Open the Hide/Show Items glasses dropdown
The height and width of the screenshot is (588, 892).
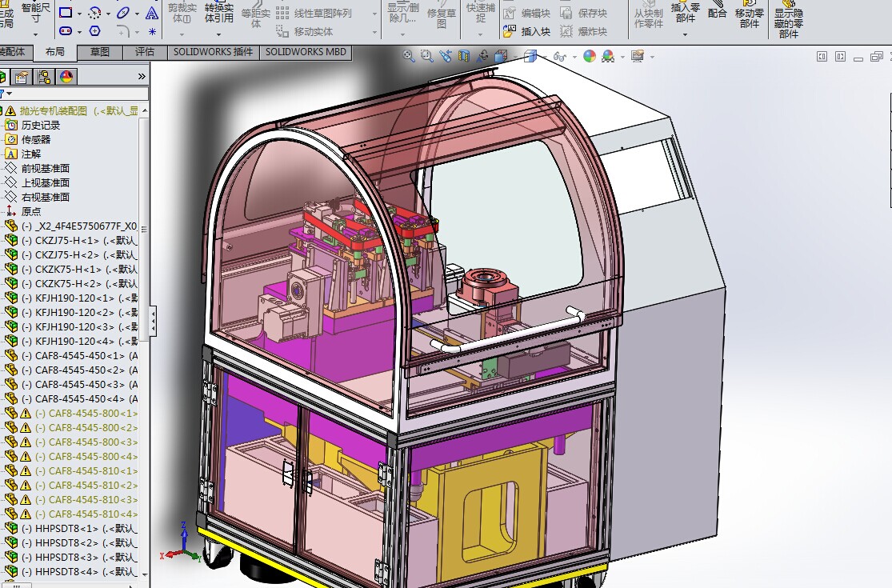561,57
